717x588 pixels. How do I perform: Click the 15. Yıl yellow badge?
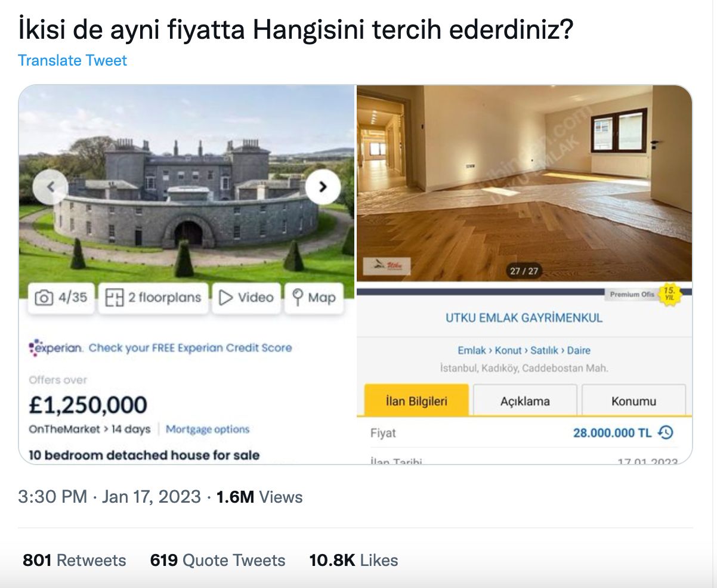669,295
